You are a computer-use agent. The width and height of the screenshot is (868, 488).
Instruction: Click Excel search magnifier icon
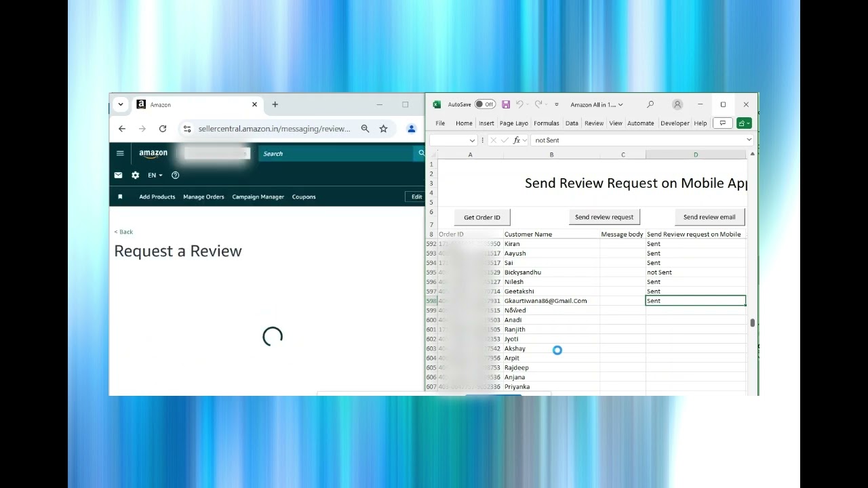(x=650, y=104)
